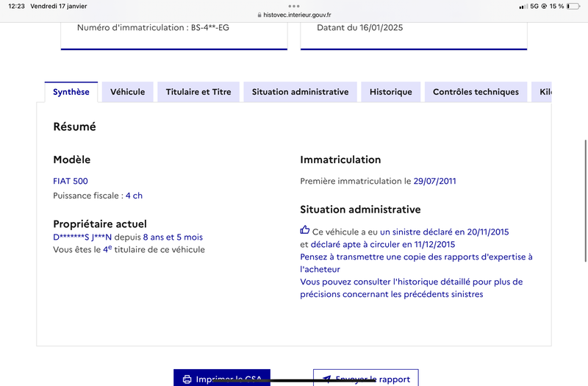The image size is (588, 386).
Task: Click the Propriétaire actuel heading
Action: pos(100,224)
